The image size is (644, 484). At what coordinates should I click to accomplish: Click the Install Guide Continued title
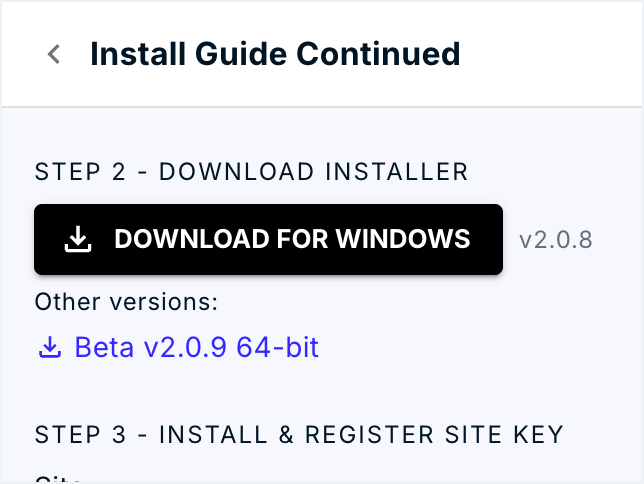coord(275,54)
